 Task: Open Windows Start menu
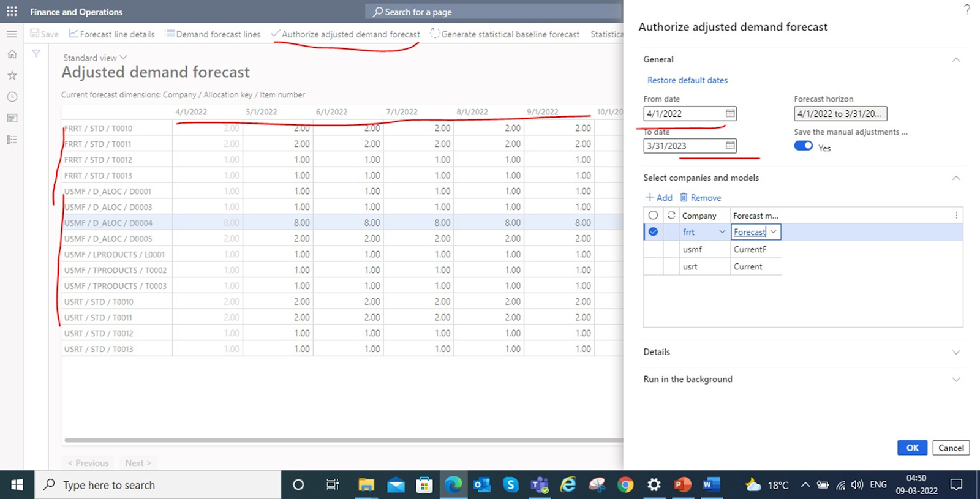[17, 485]
